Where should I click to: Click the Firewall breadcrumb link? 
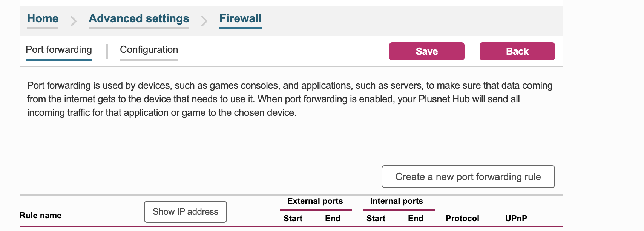240,18
